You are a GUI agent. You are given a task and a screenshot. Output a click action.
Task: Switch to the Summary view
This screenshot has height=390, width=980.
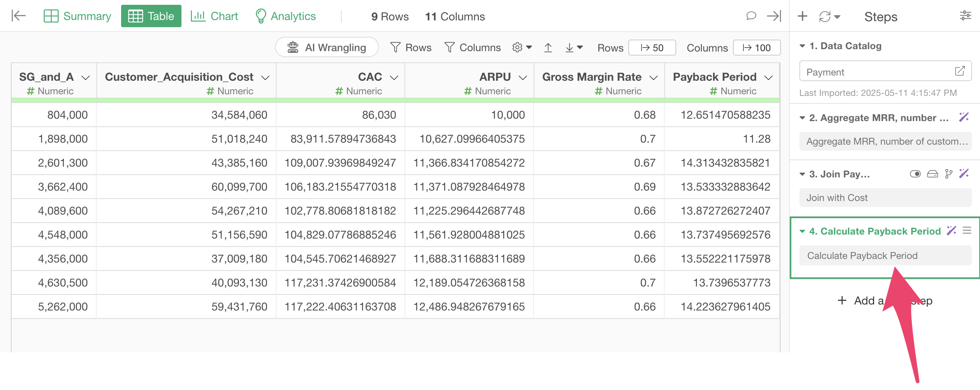[x=77, y=16]
